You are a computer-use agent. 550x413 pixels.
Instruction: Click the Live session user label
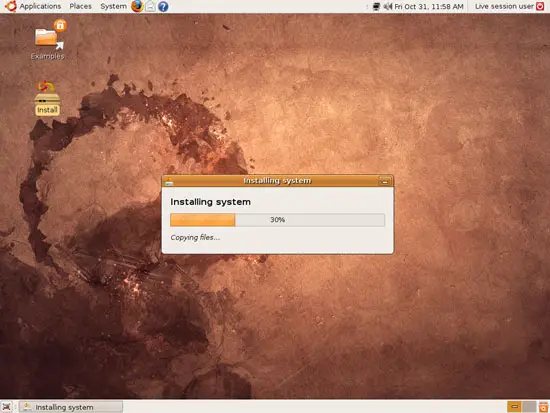point(504,6)
